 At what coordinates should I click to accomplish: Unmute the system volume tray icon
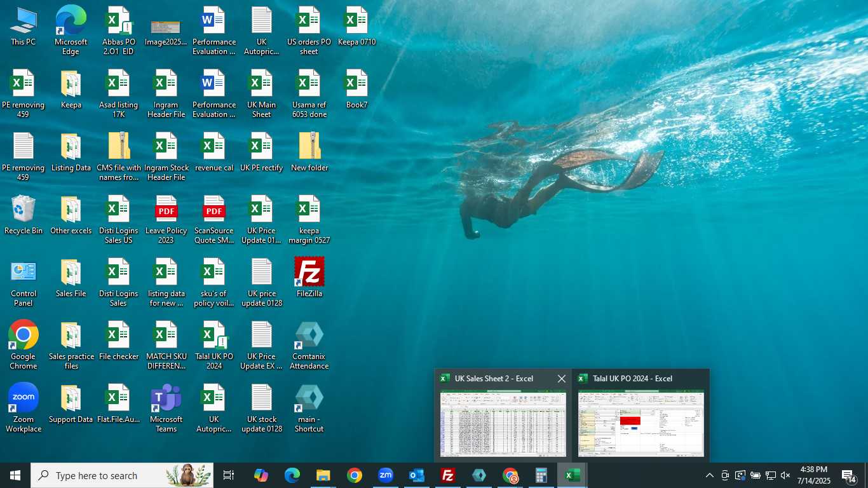[x=785, y=475]
